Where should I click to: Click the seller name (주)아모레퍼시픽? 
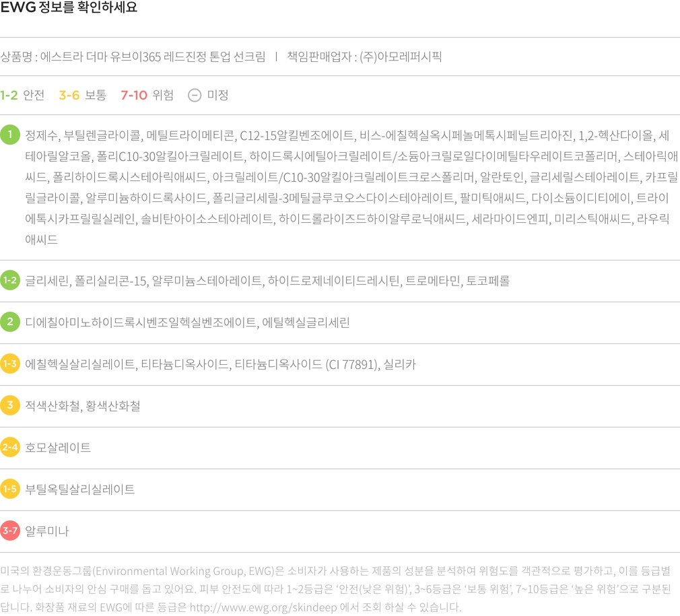click(x=401, y=57)
